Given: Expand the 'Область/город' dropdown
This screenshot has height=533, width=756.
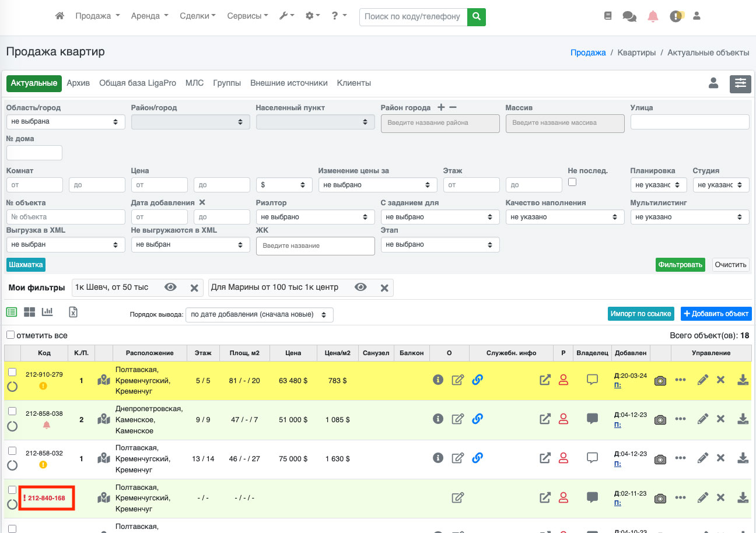Looking at the screenshot, I should (x=65, y=122).
